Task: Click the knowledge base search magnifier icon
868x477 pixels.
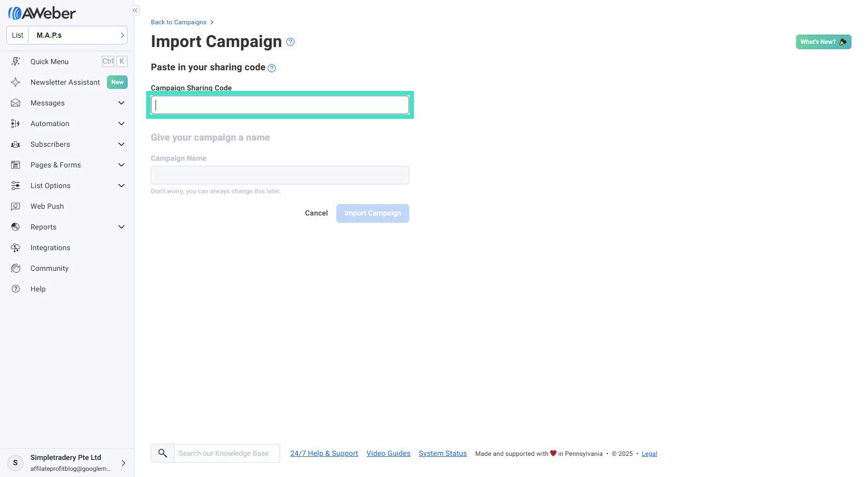Action: [163, 453]
